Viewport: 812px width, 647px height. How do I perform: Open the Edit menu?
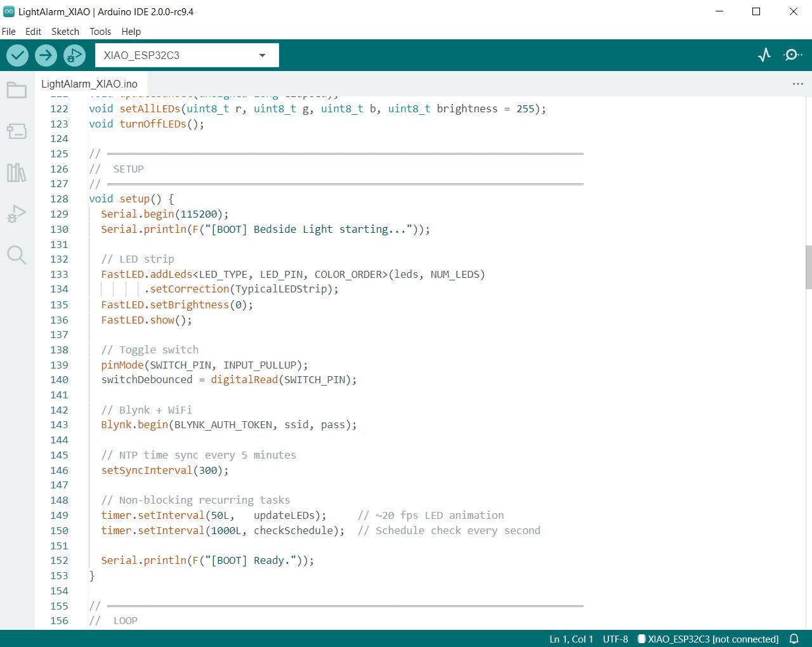pos(33,32)
